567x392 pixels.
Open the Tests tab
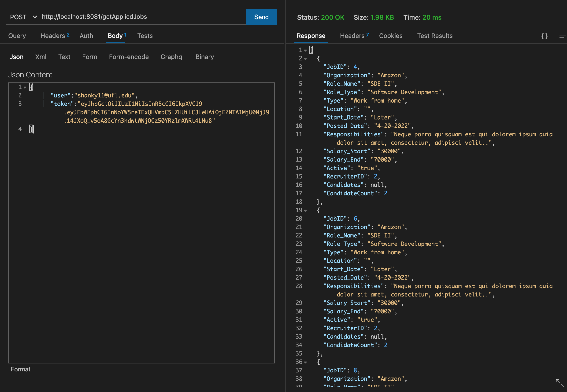(x=145, y=36)
